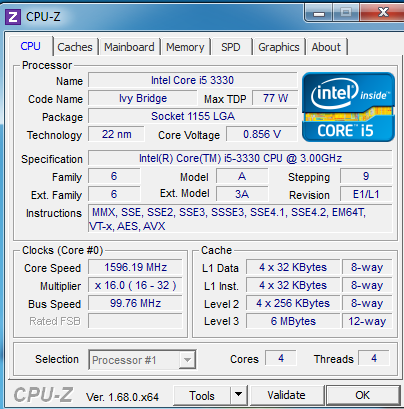Open the About tab

coord(326,47)
